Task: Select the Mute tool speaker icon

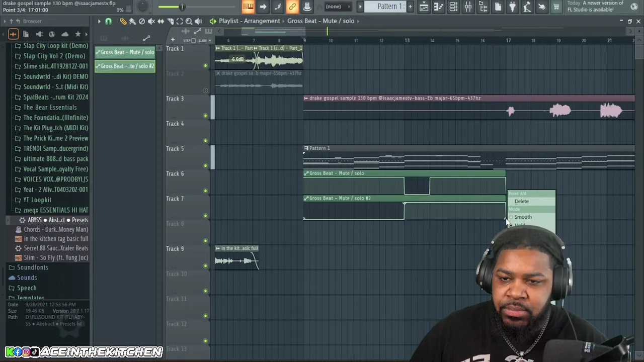Action: [x=151, y=21]
